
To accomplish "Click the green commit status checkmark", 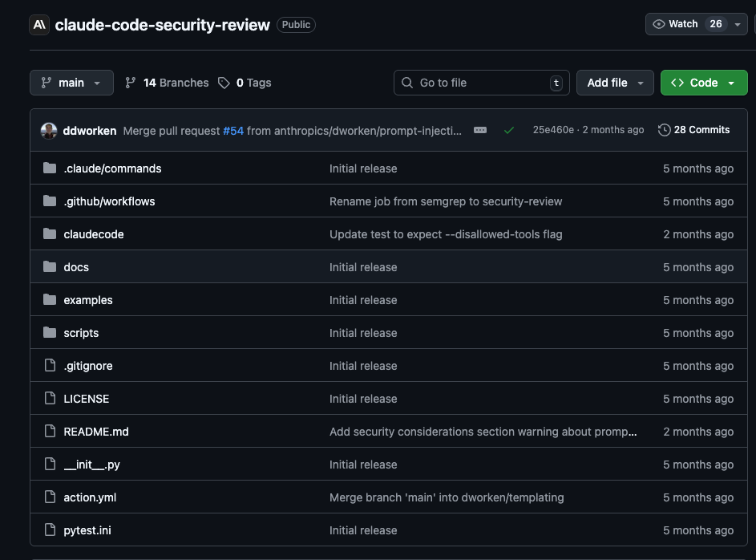I will pyautogui.click(x=508, y=130).
